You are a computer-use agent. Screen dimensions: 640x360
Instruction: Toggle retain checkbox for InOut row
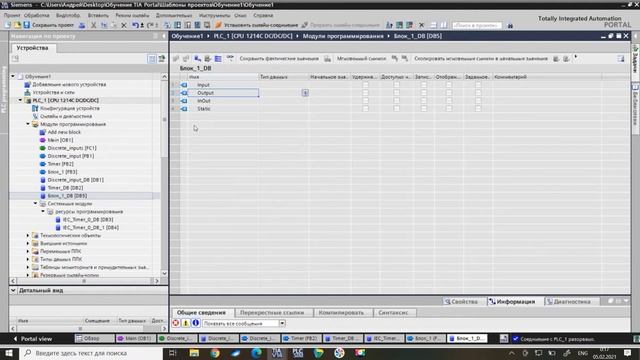click(x=365, y=101)
